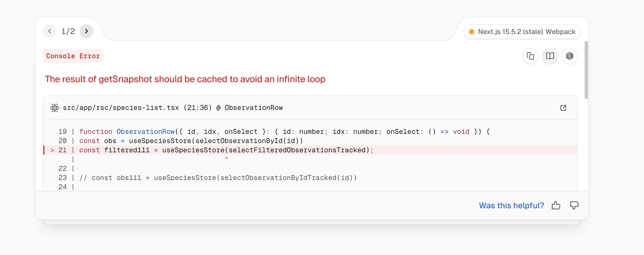Screen dimensions: 644x255
Task: Click line 19 ObservationRow function definition
Action: (x=285, y=132)
